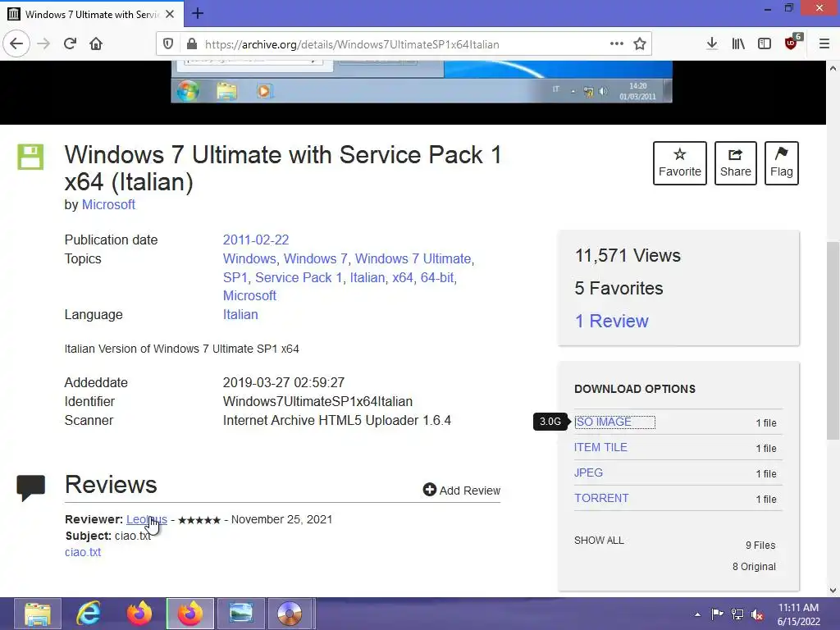The image size is (840, 630).
Task: Show site security padlock info
Action: coord(191,44)
